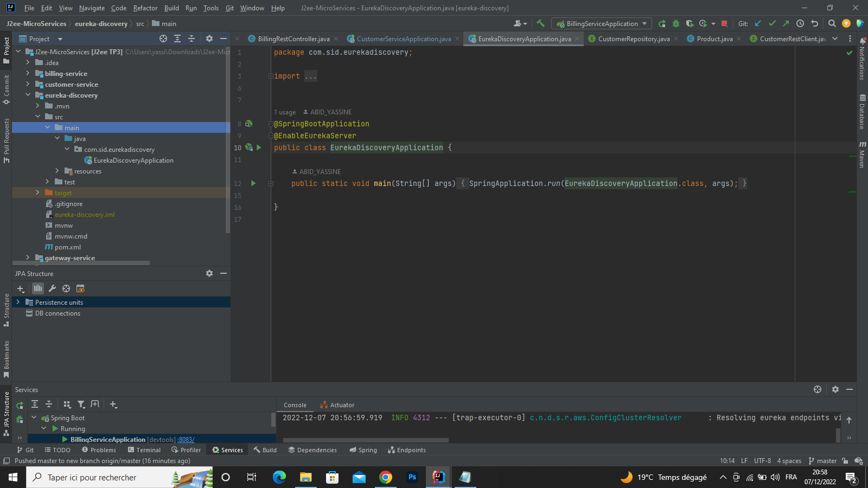Expand the billing-service folder
Viewport: 868px width, 488px height.
(x=28, y=74)
